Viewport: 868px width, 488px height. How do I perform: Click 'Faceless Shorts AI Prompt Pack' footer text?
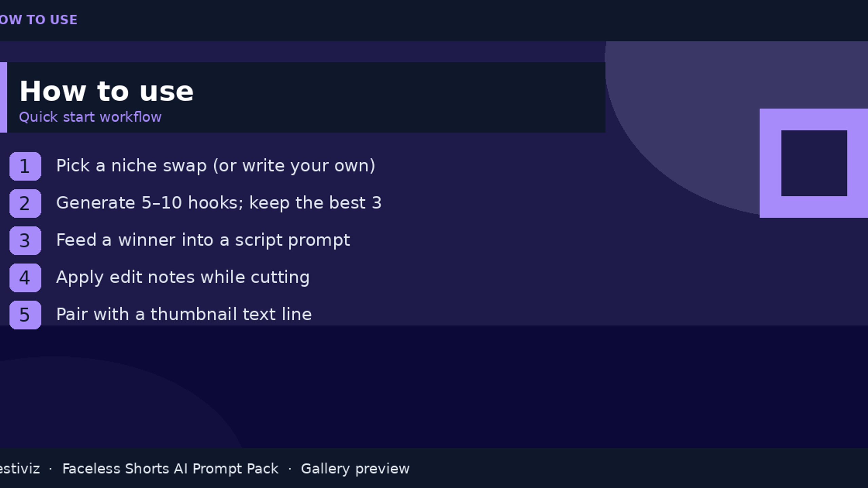coord(170,469)
